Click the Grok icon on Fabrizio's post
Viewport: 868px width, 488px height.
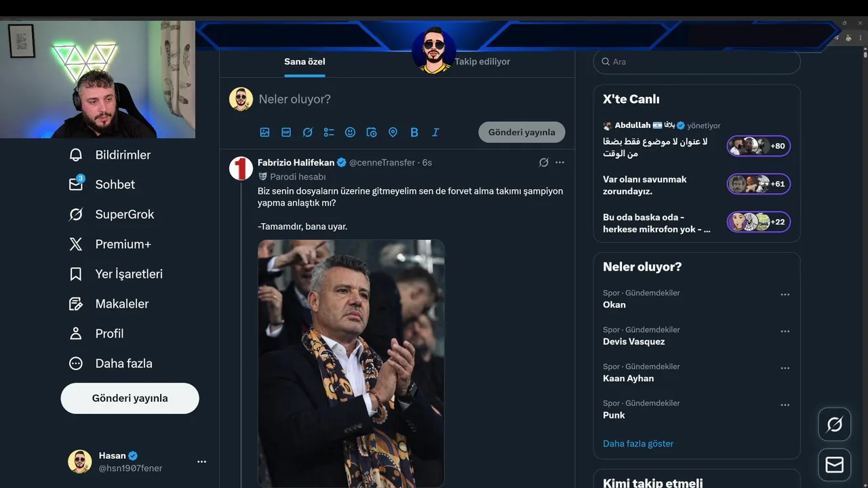[x=543, y=163]
